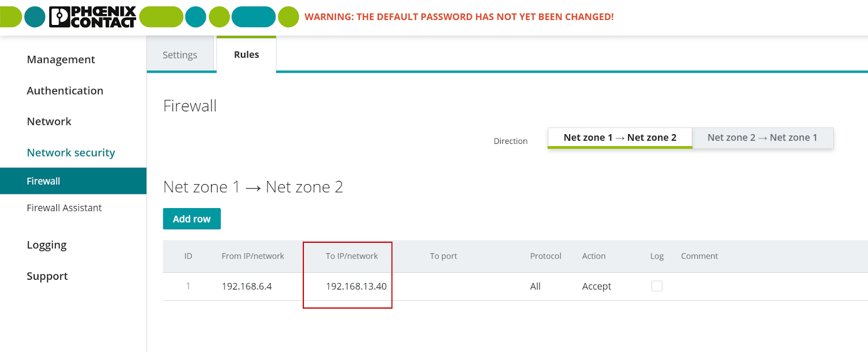Enable the Log checkbox for rule 1

[x=656, y=286]
